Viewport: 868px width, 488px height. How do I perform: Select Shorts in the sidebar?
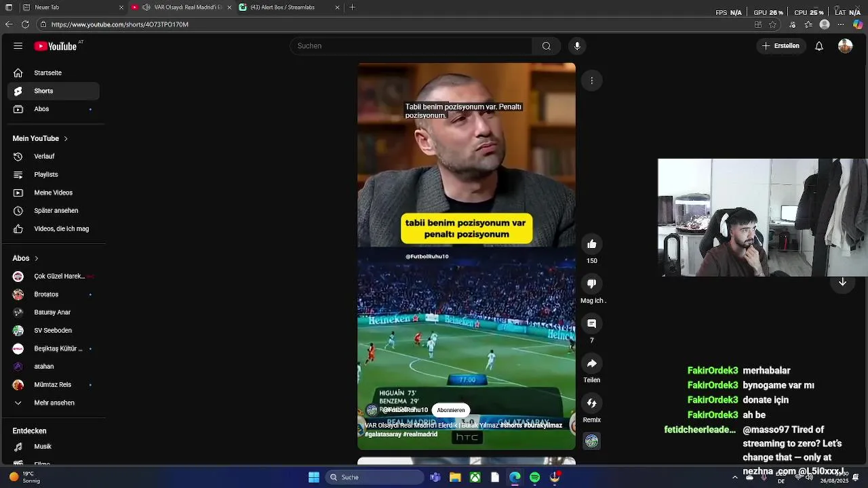54,91
